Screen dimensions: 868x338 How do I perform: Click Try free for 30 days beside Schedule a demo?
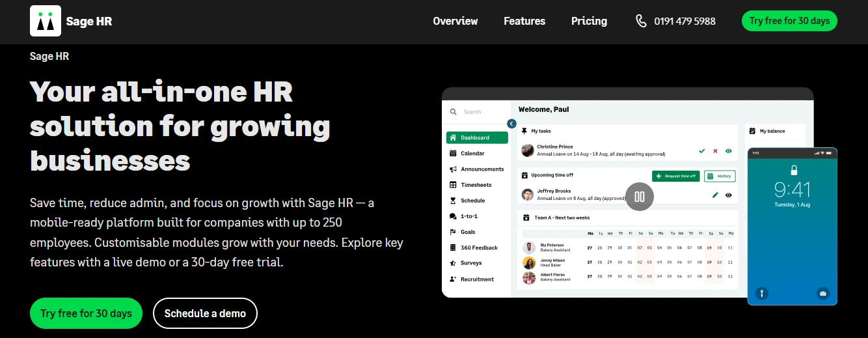(x=86, y=313)
